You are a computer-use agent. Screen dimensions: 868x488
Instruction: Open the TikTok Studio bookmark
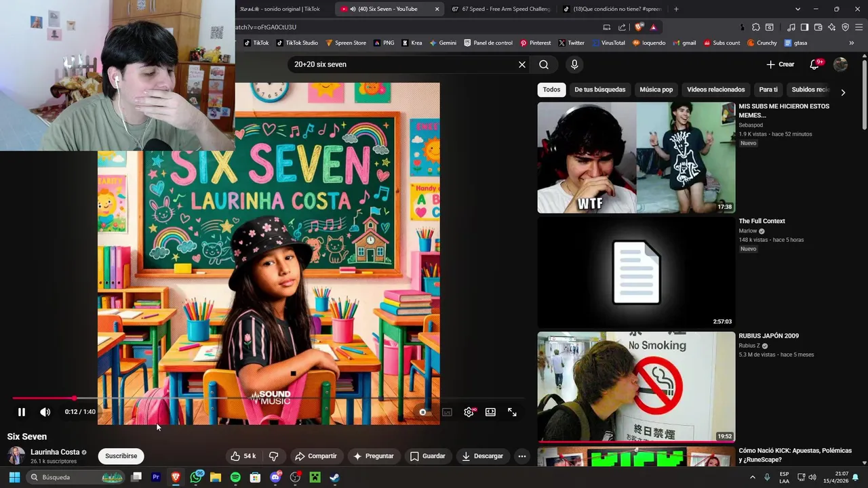pos(296,43)
